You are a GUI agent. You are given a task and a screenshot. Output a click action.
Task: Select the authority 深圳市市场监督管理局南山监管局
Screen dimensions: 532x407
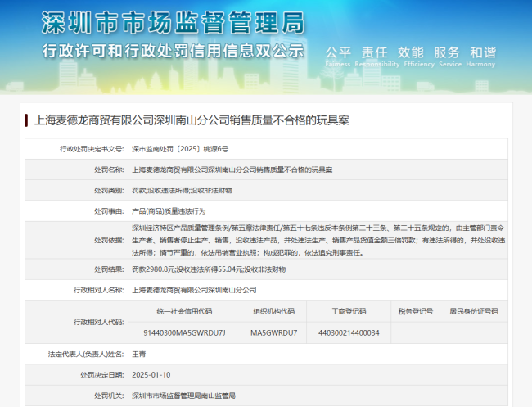[183, 396]
